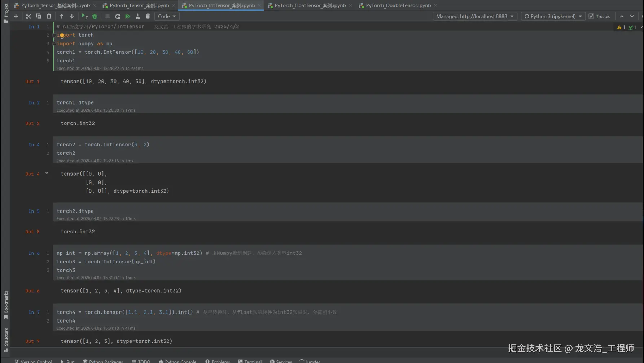Open the Python 3 (ipykernel) kernel selector
This screenshot has height=363, width=644.
pos(553,16)
